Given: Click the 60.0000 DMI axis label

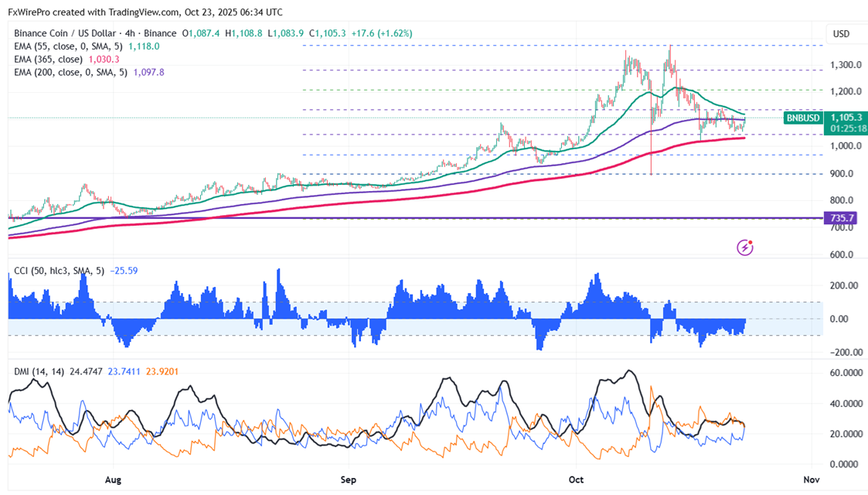Looking at the screenshot, I should pos(846,374).
